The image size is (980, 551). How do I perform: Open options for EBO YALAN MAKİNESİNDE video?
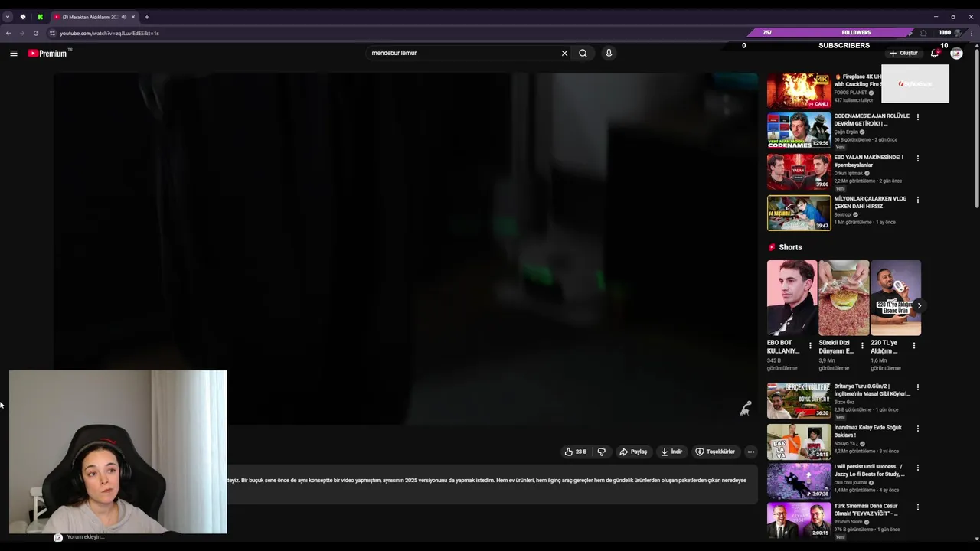click(917, 158)
